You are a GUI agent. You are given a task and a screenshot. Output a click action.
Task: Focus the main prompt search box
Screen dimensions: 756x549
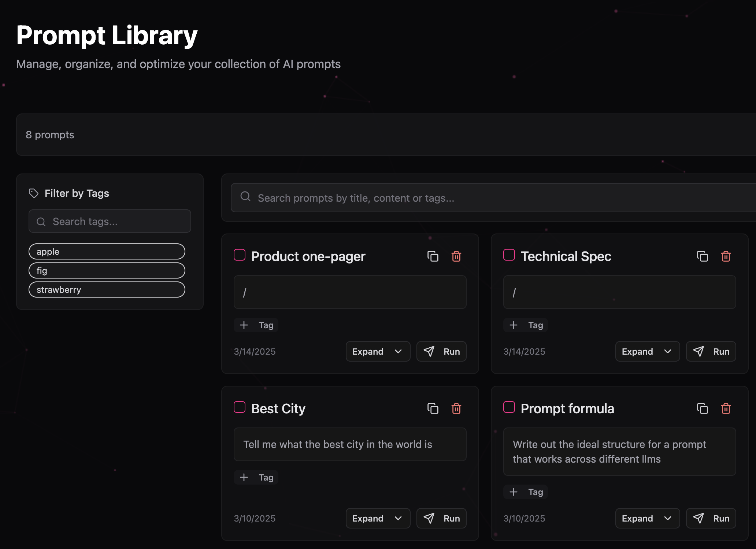(491, 198)
